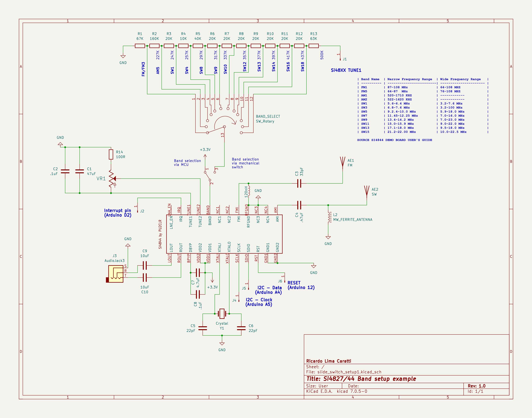Click the C7 4.7uF capacitor
This screenshot has width=532, height=418.
tap(198, 273)
